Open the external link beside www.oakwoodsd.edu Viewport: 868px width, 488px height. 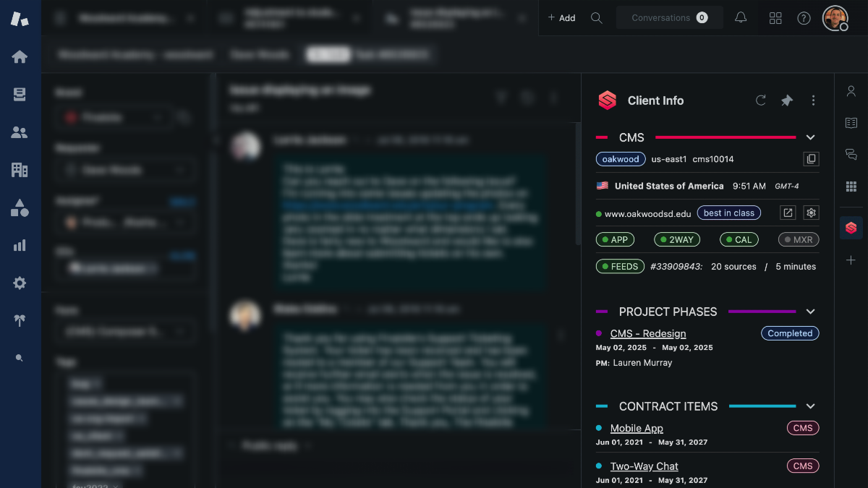[787, 213]
